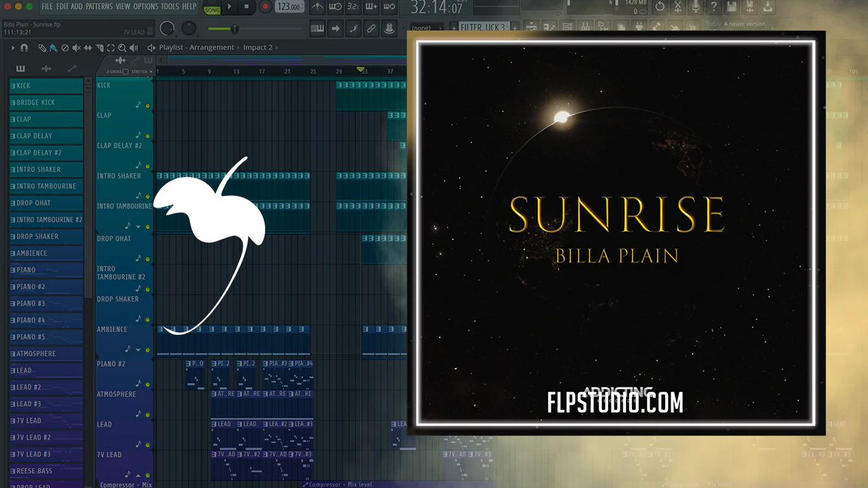Select the Playback speaker tool
Screen dimensions: 868x488
click(134, 48)
